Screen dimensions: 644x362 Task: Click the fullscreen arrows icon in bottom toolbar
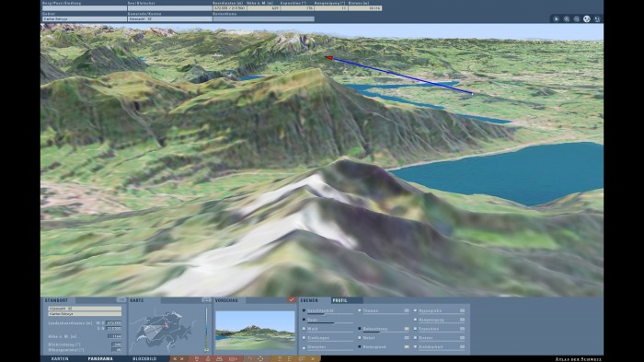(x=260, y=358)
